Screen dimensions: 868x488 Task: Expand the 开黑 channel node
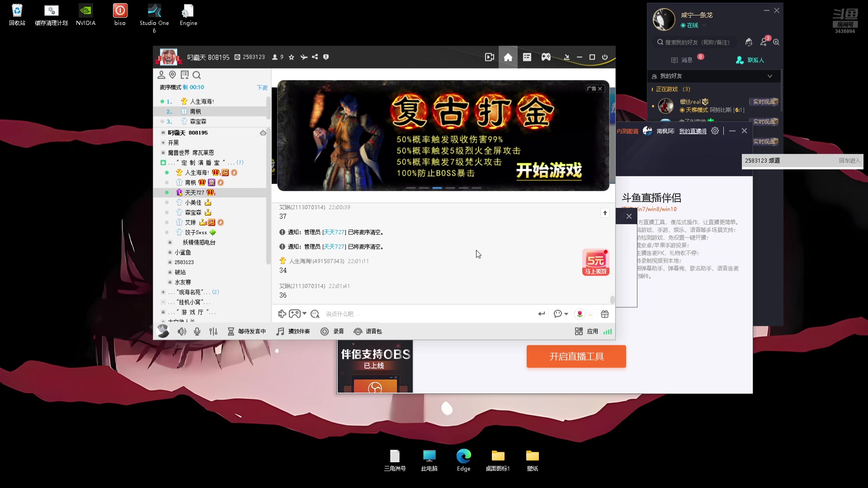point(163,143)
